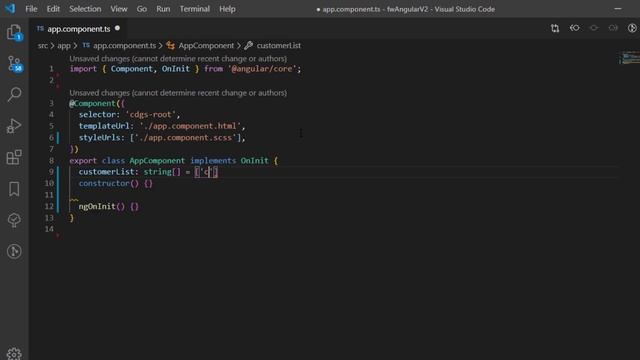Image resolution: width=640 pixels, height=360 pixels.
Task: Click 'OnInit' after implements on line 8
Action: coord(254,160)
